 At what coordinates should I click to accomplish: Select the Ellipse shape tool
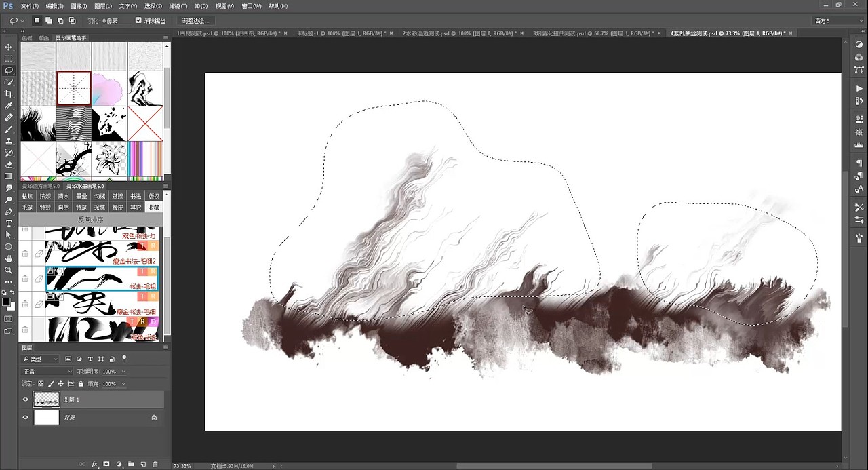click(x=9, y=247)
